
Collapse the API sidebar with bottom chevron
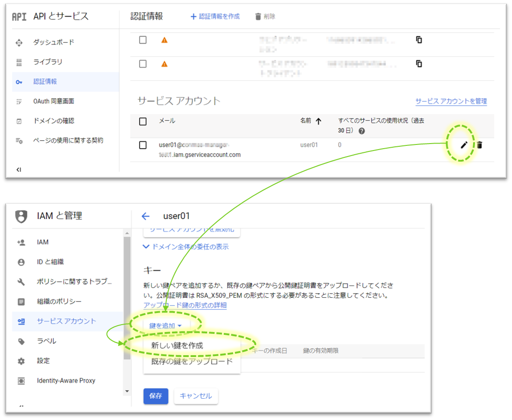pos(19,169)
